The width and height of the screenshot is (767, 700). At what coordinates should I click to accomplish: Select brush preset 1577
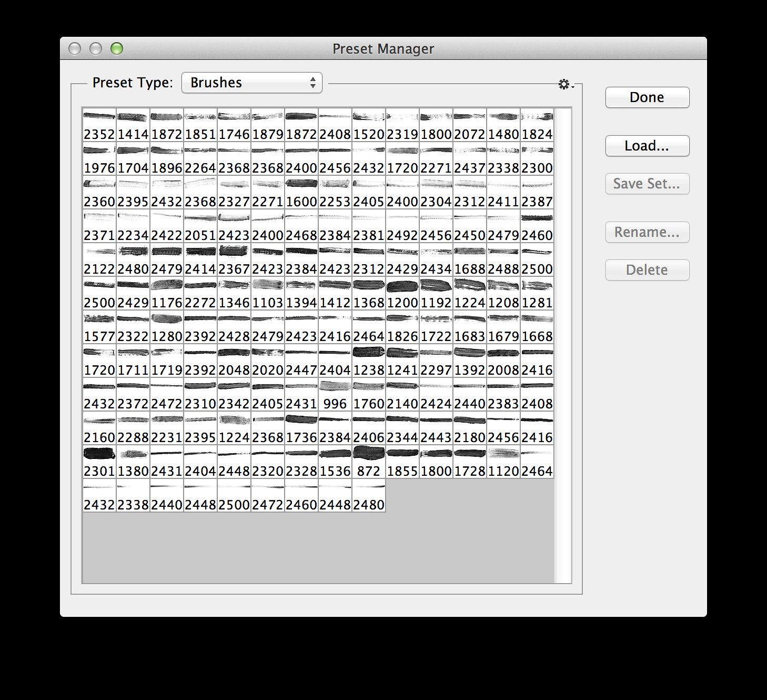99,327
